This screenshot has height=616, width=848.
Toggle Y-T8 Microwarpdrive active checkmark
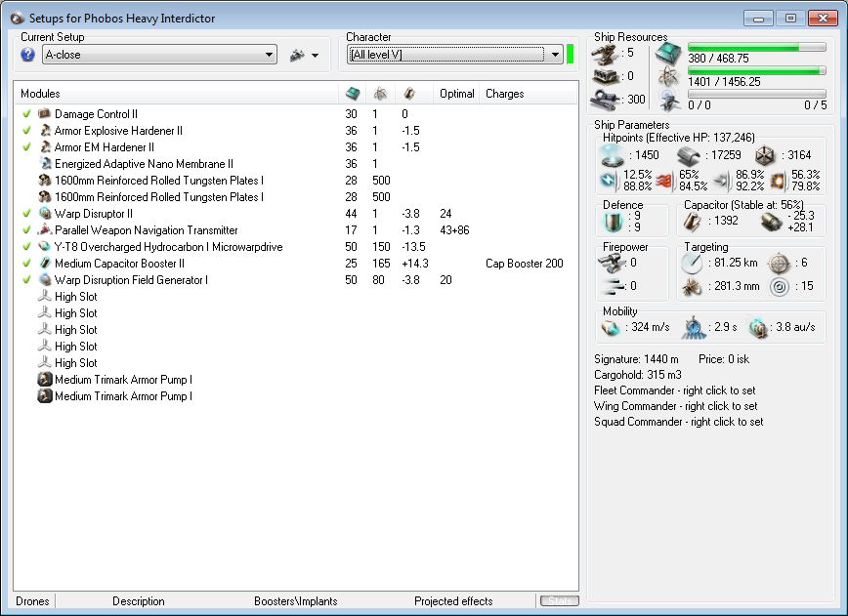pos(26,246)
